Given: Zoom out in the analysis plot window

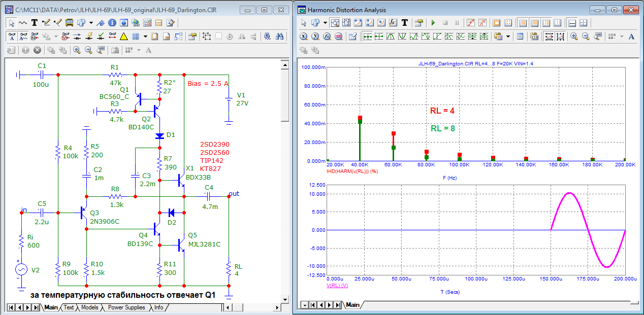Looking at the screenshot, I should point(586,37).
